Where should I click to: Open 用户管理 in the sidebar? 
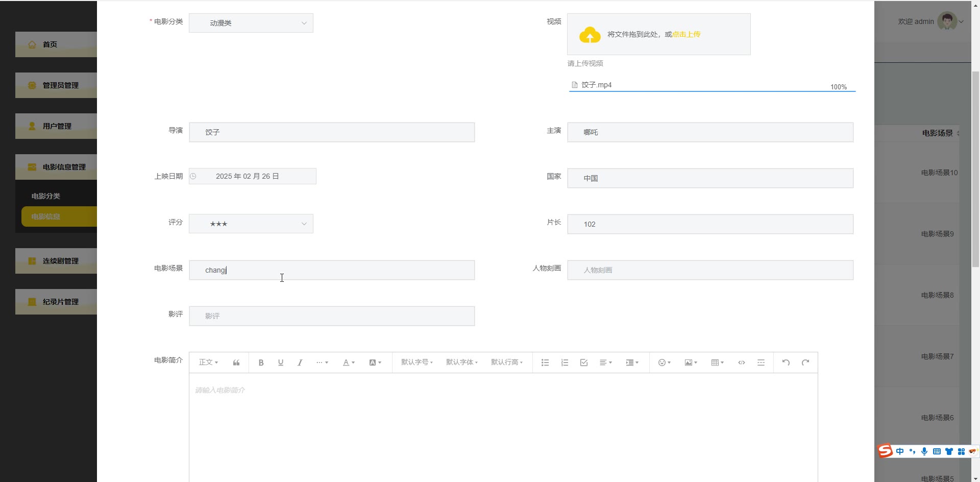pos(57,126)
